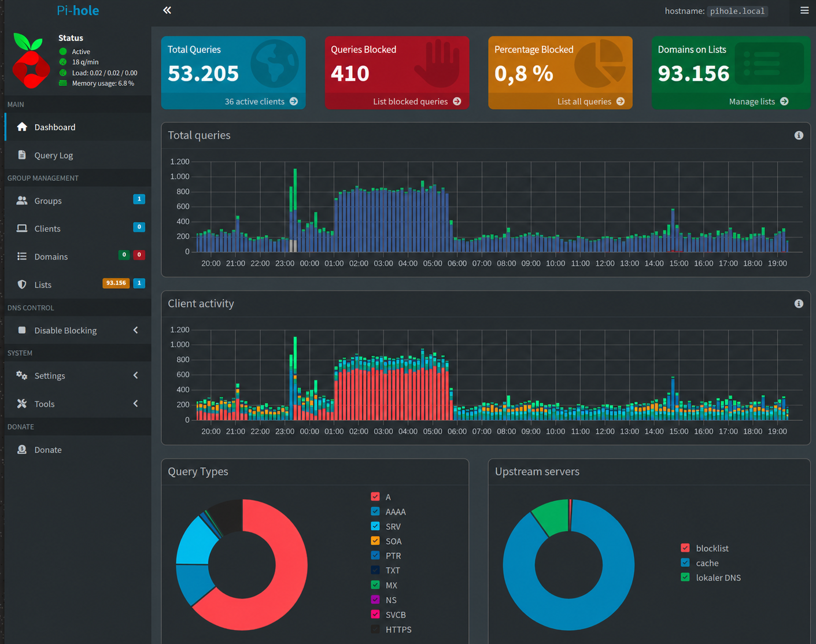Click the green Active status indicator
This screenshot has width=816, height=644.
pyautogui.click(x=63, y=51)
